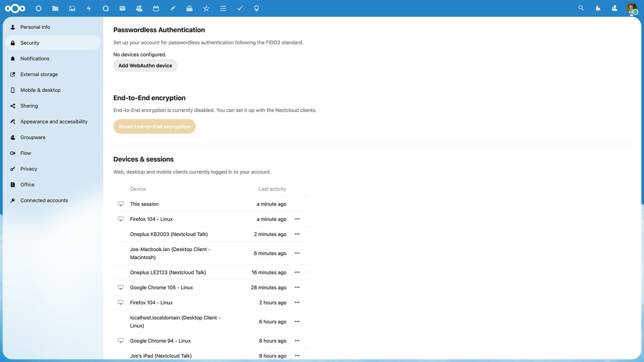Open the Mail app
The width and height of the screenshot is (644, 362).
click(x=122, y=8)
